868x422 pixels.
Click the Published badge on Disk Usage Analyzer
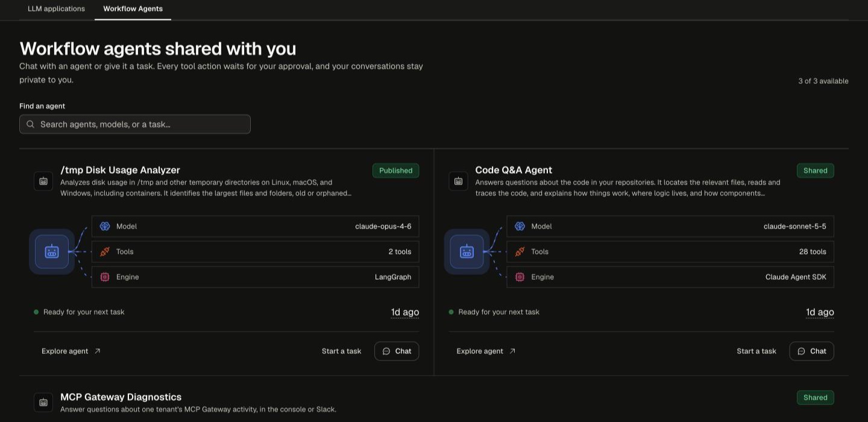(x=395, y=171)
